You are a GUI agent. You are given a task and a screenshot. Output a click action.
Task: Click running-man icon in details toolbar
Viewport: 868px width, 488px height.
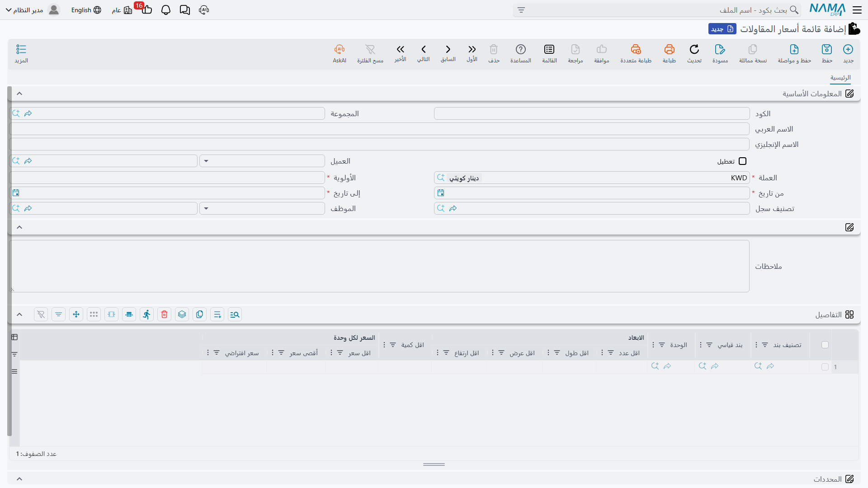[147, 314]
